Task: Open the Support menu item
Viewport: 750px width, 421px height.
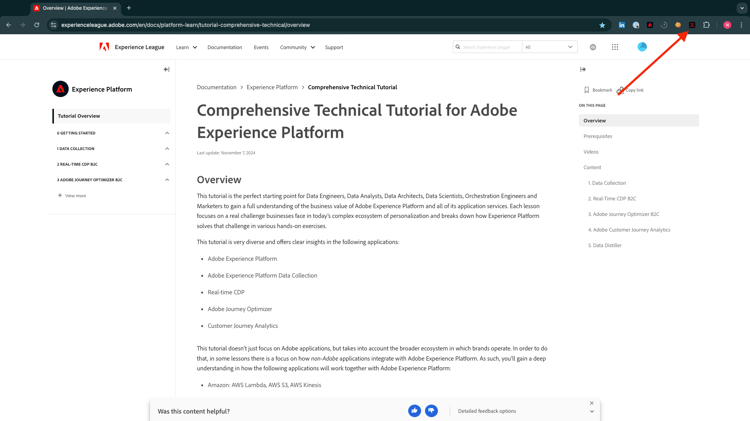Action: click(334, 47)
